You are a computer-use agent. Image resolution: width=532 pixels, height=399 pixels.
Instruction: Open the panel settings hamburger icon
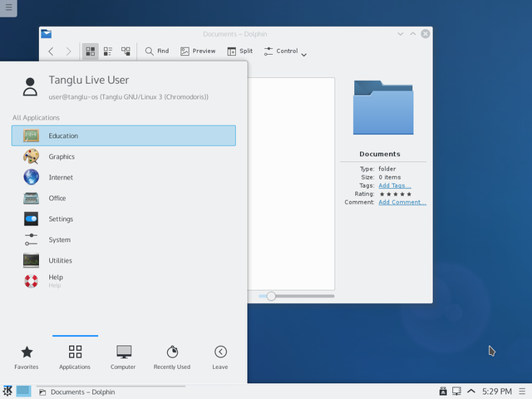click(x=523, y=392)
